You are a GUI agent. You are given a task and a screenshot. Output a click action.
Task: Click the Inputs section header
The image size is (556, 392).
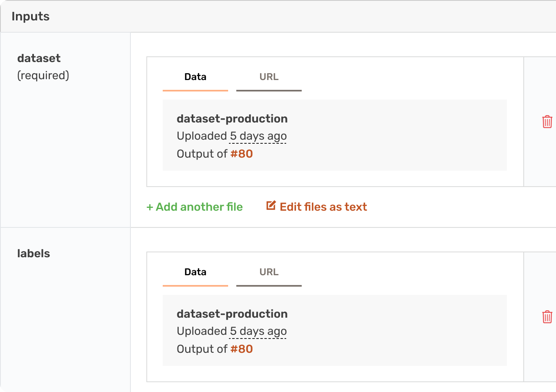pos(31,16)
